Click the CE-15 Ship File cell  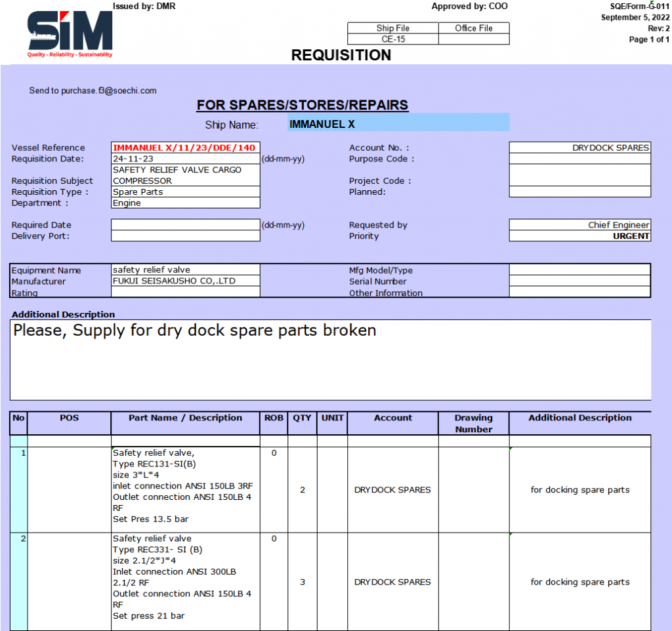point(392,39)
